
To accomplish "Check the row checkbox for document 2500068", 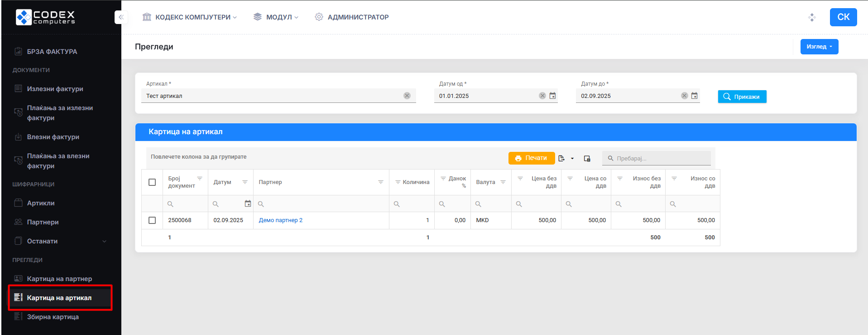I will (152, 220).
